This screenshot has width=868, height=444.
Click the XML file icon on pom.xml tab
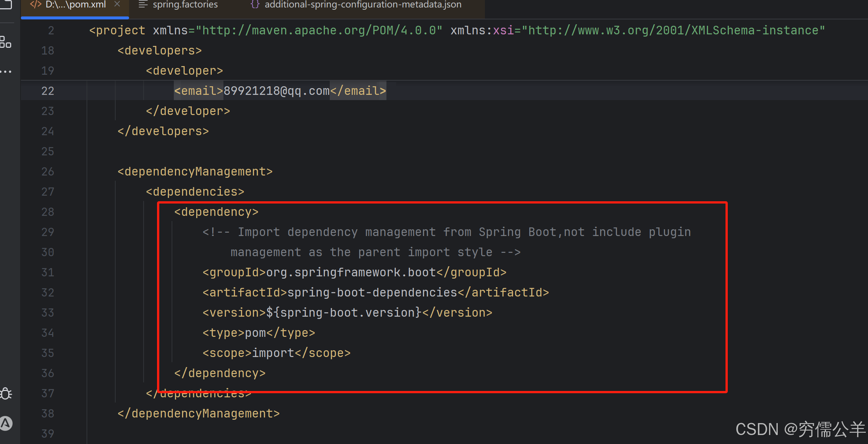point(35,4)
